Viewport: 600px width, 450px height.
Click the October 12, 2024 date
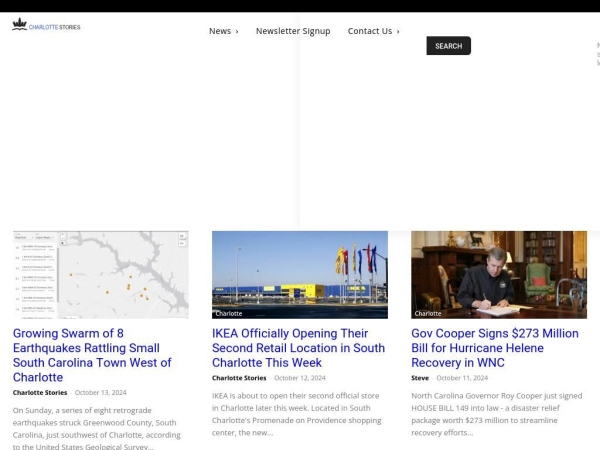coord(300,378)
